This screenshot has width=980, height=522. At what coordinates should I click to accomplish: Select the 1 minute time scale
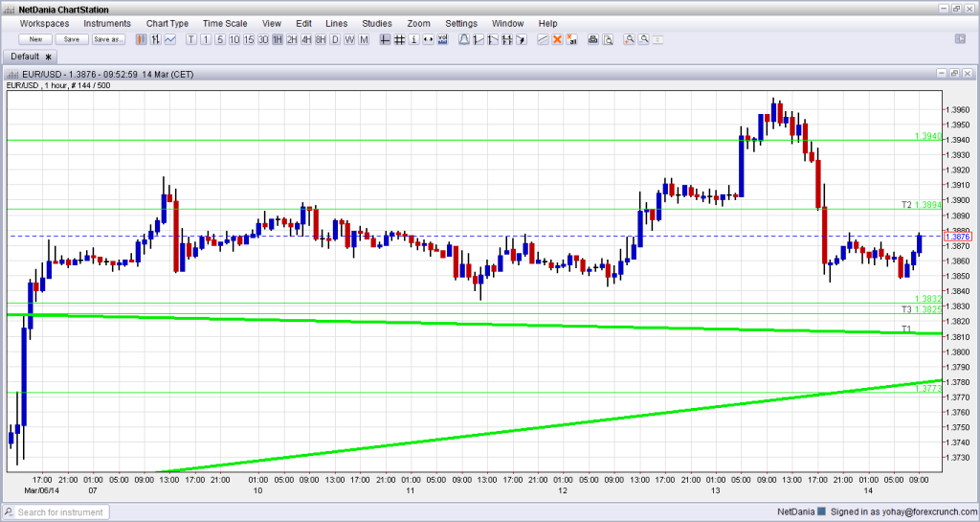coord(206,39)
